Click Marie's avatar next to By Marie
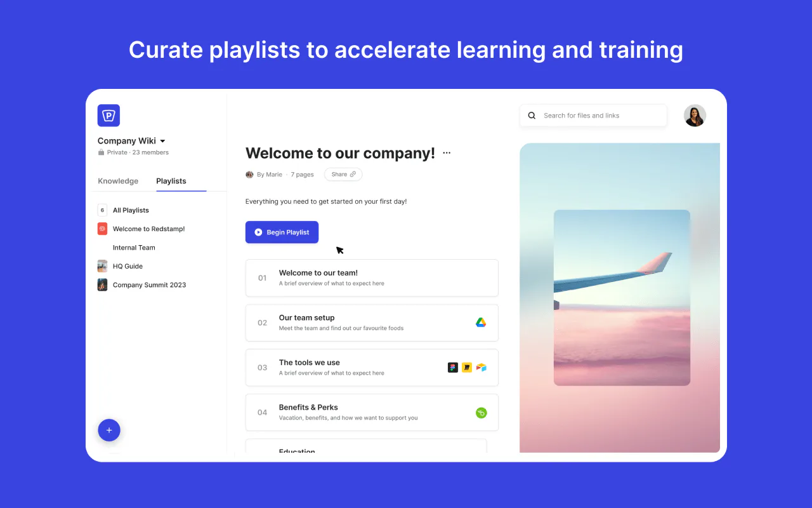812x508 pixels. [x=249, y=174]
